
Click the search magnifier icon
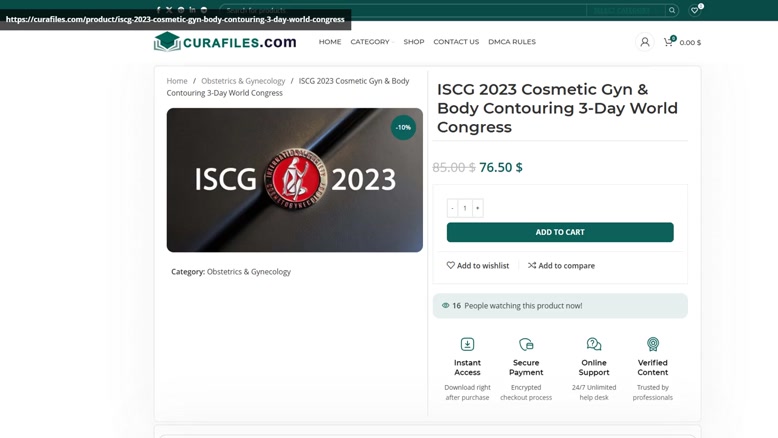pos(672,10)
